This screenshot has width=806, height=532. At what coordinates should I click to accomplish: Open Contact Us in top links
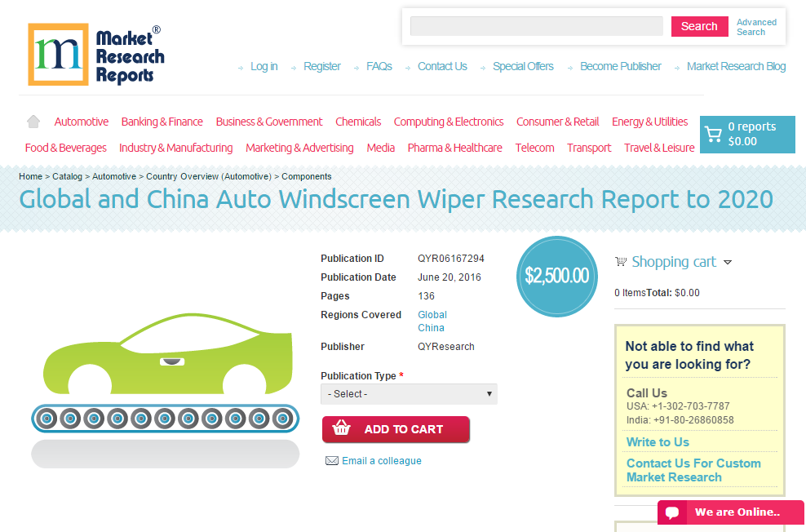pyautogui.click(x=442, y=66)
